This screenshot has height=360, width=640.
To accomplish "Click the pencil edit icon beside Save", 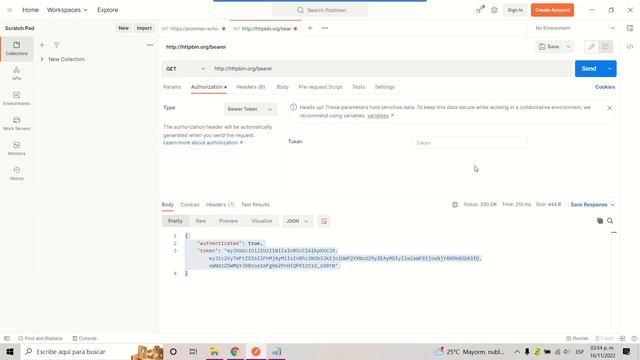I will (591, 47).
